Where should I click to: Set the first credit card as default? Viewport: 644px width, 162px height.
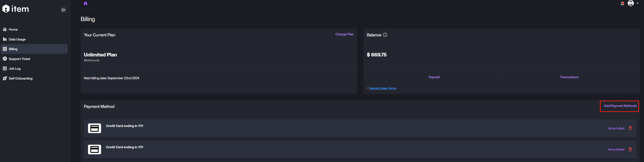(x=616, y=129)
